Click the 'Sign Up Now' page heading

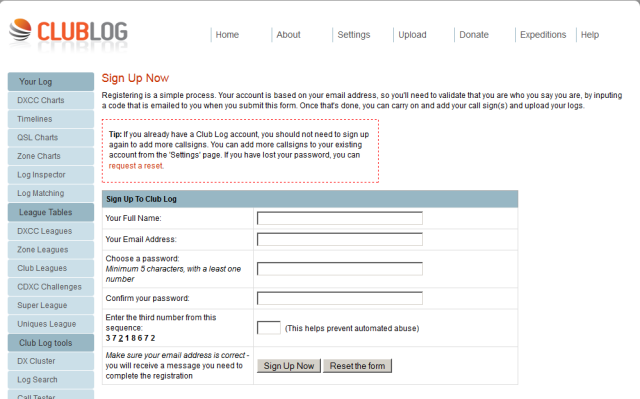[x=135, y=78]
